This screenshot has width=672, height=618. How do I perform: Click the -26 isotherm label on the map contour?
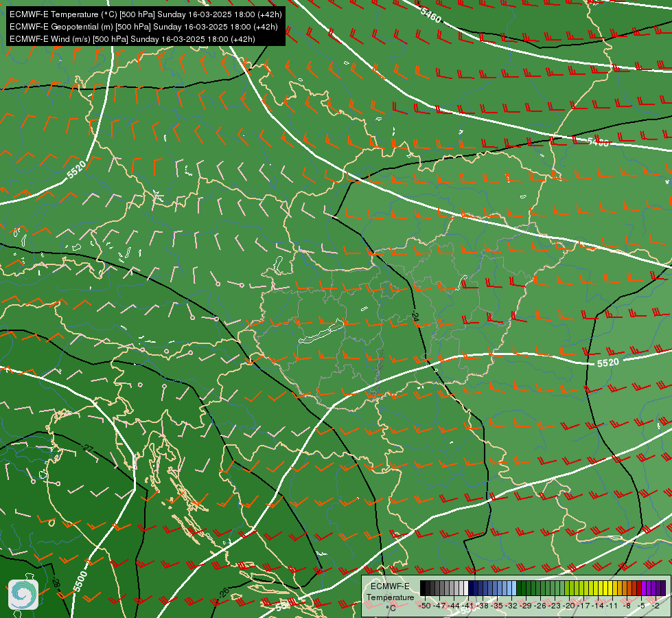223,594
